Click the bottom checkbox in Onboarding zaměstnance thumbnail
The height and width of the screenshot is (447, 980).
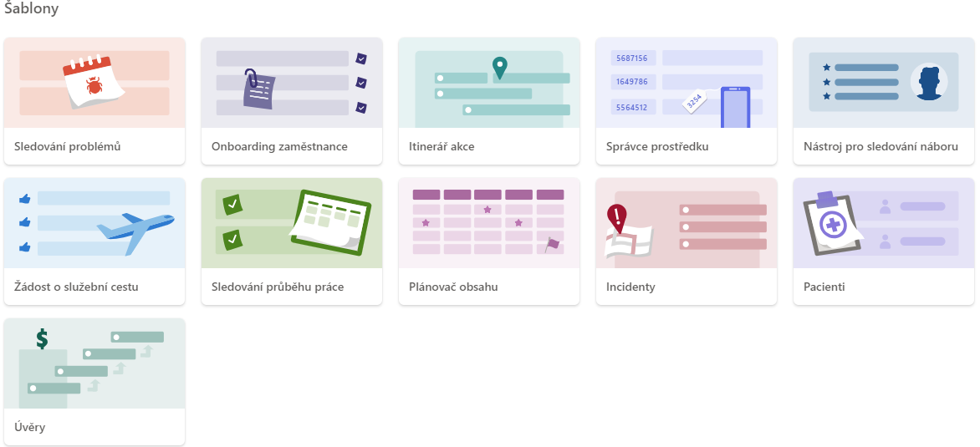click(x=361, y=108)
